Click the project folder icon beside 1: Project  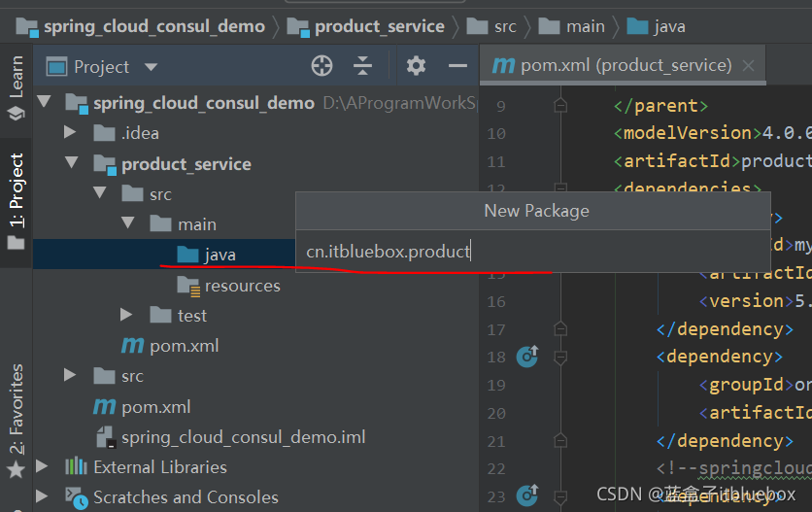pos(17,243)
